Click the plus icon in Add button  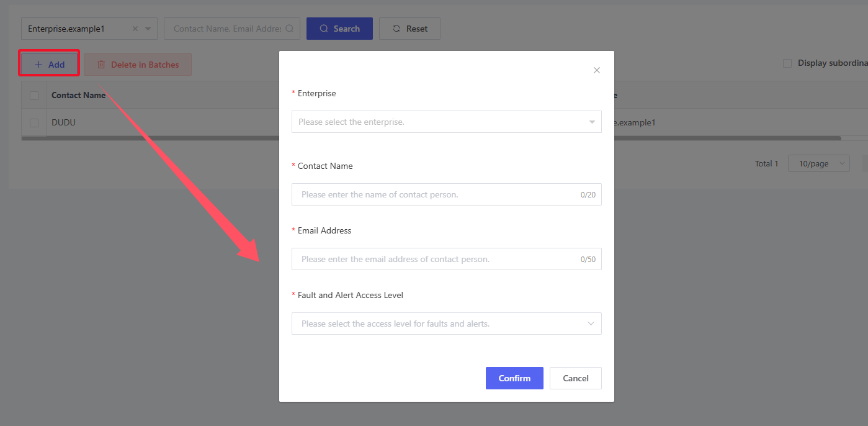[38, 65]
